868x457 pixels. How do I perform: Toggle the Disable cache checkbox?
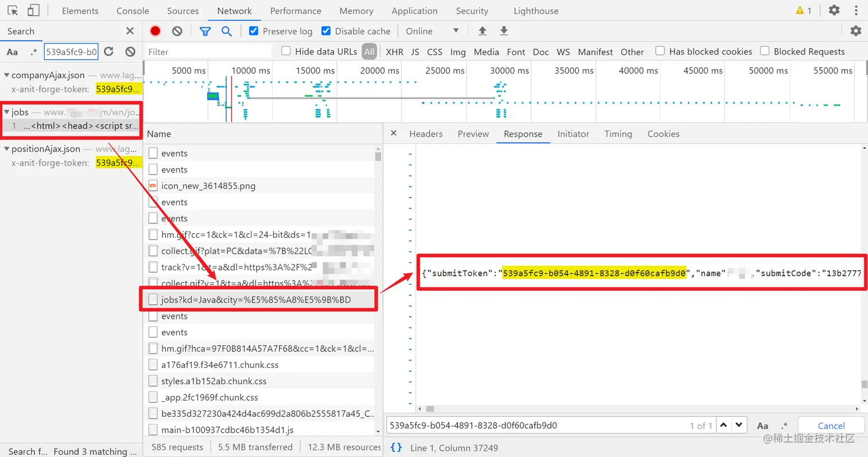326,31
